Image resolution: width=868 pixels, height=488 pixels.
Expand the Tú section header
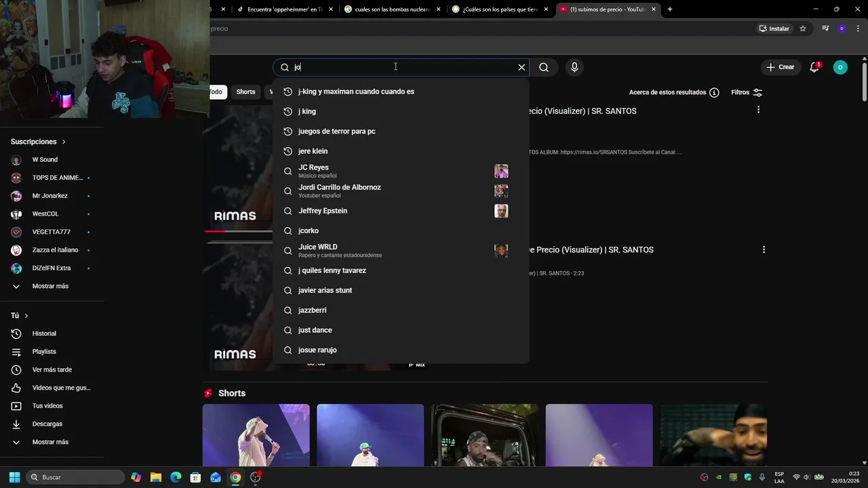[20, 316]
